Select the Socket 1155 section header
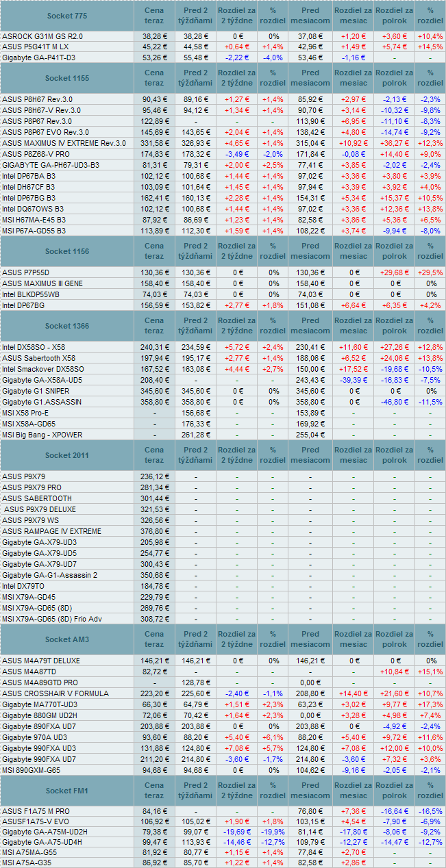 click(67, 79)
